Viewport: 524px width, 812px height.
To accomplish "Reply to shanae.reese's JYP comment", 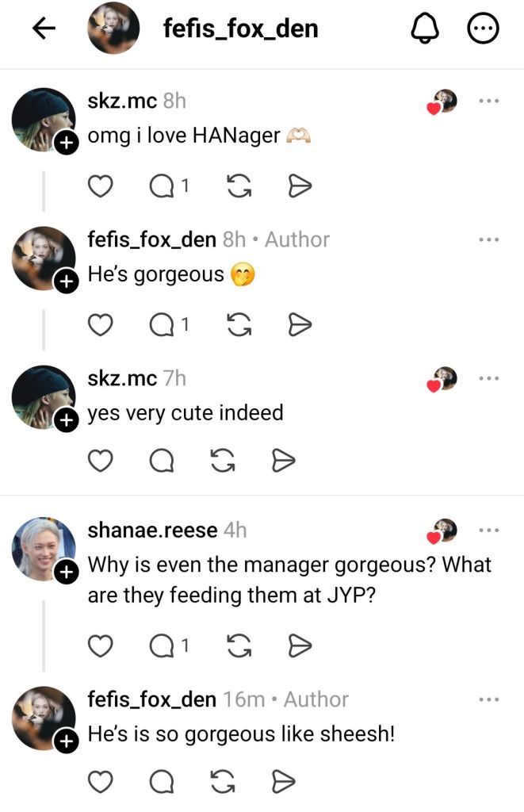I will coord(162,645).
